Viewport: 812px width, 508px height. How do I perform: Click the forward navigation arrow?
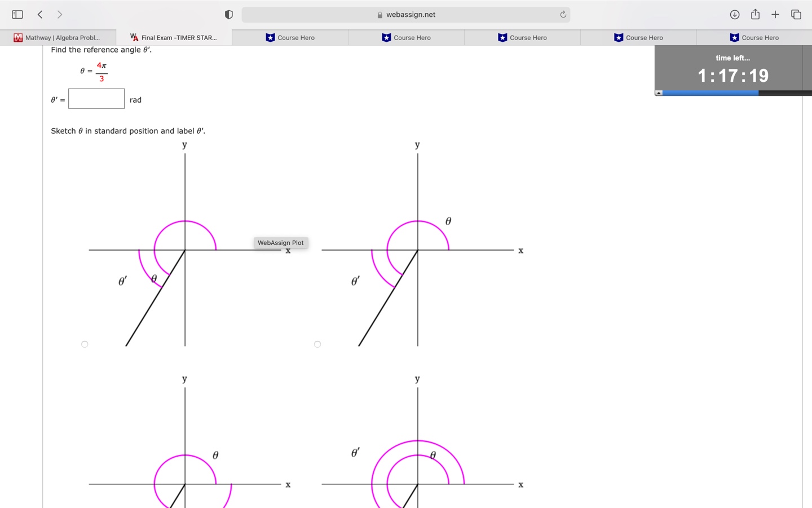point(59,14)
